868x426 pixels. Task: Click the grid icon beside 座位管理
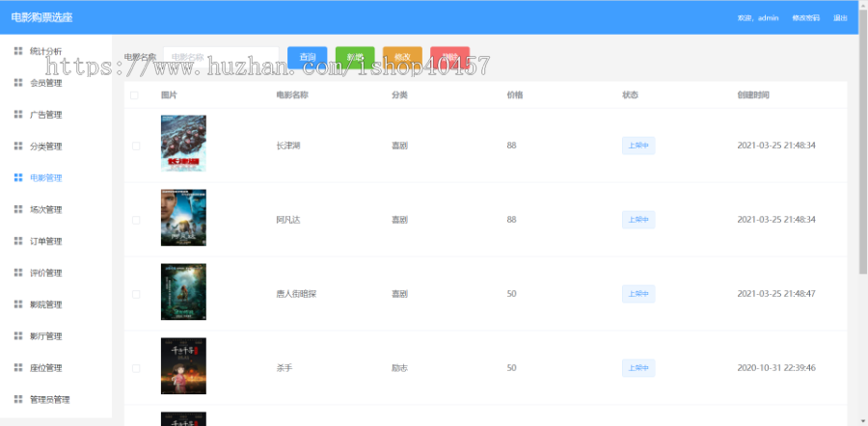point(18,368)
